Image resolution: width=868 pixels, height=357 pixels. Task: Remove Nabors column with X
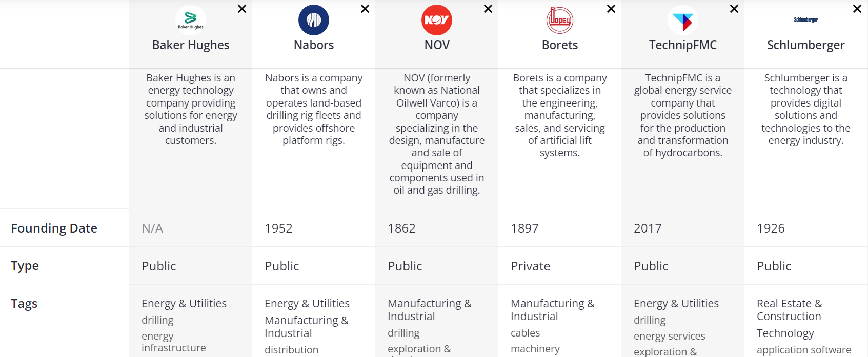(365, 9)
